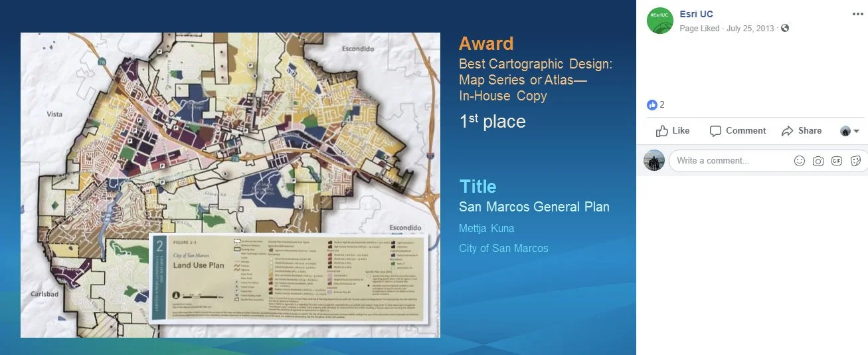Click the San Marcos General Plan title
868x355 pixels.
pos(534,207)
